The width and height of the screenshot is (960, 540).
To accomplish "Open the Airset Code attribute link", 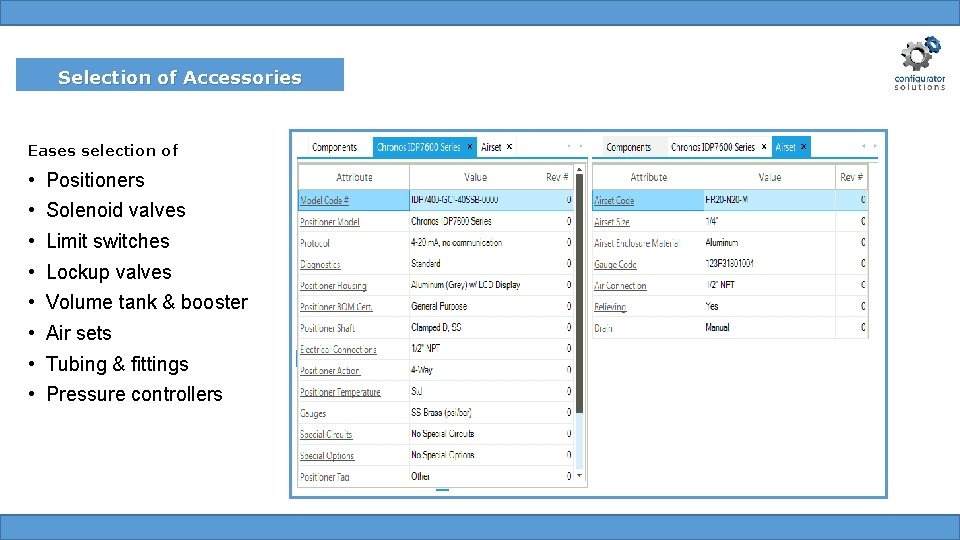I will coord(614,200).
